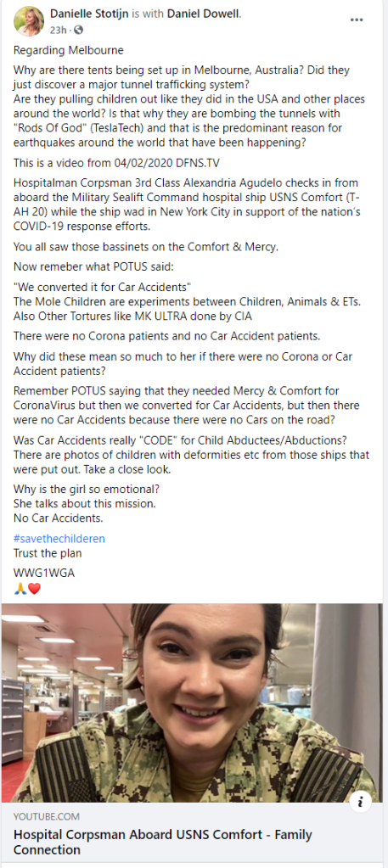The image size is (388, 868).
Task: Click the YOUTUBE.COM source label
Action: pyautogui.click(x=47, y=816)
